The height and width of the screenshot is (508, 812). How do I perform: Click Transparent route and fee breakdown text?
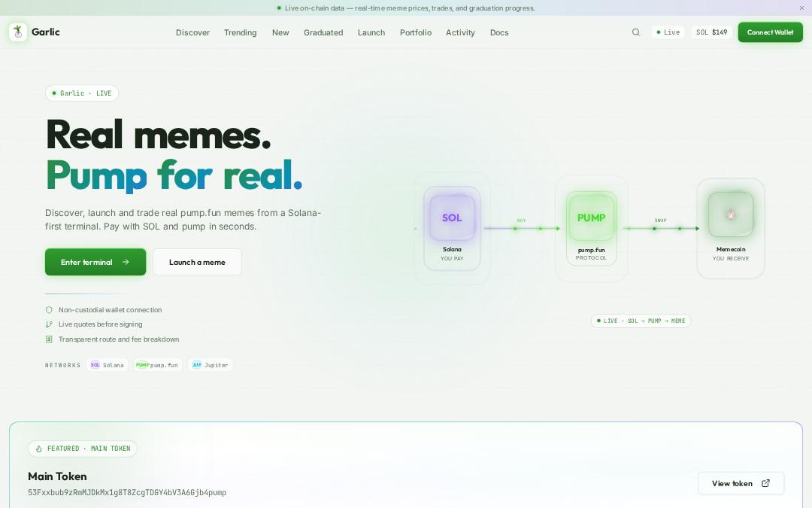point(119,339)
